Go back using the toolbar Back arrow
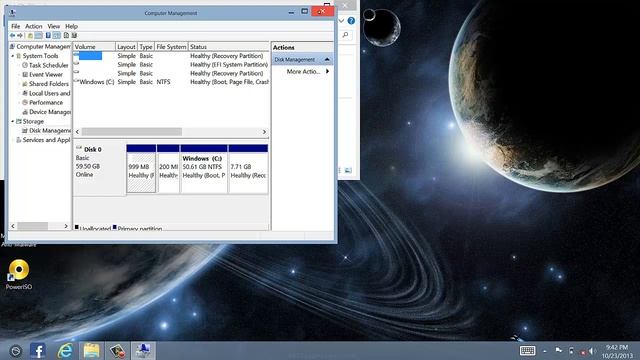This screenshot has width=640, height=360. (13, 36)
